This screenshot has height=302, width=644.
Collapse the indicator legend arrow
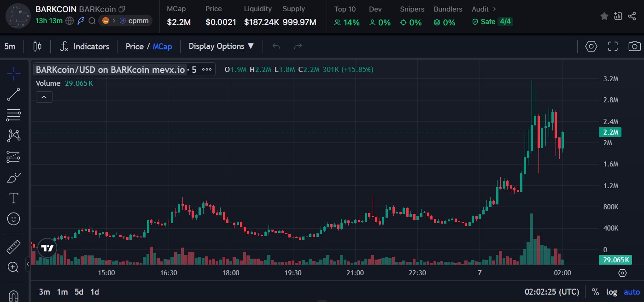(44, 97)
